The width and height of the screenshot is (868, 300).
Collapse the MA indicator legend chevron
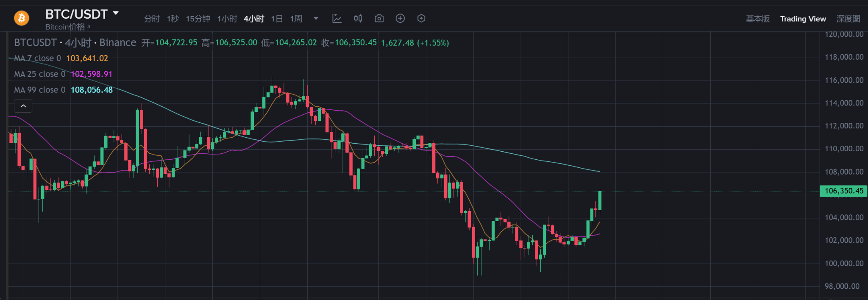coord(23,106)
